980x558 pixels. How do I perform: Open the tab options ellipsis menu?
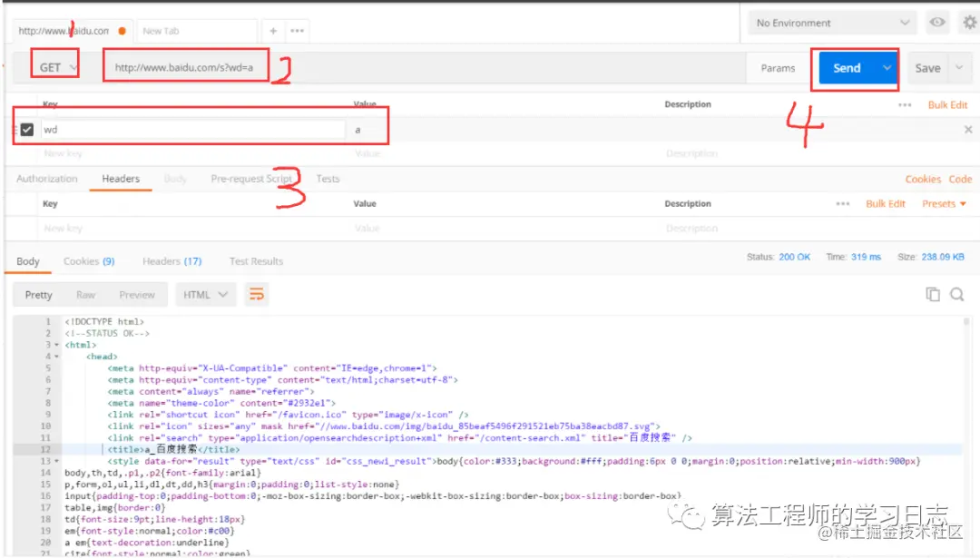pos(297,31)
